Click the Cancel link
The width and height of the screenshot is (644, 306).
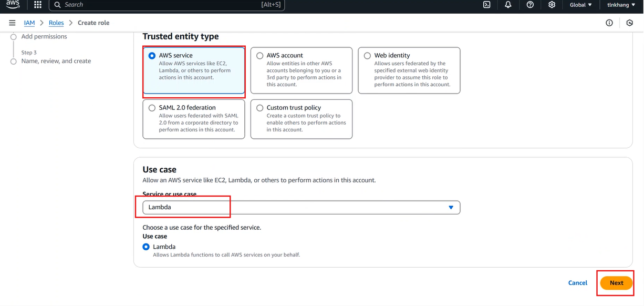tap(578, 283)
